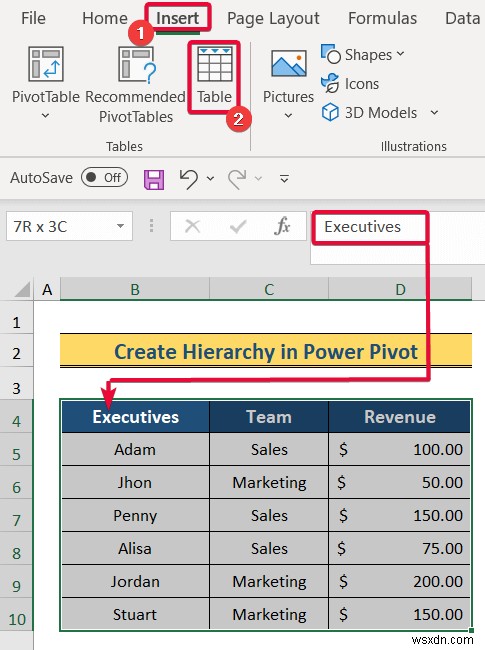Expand the Undo history dropdown

(x=211, y=179)
